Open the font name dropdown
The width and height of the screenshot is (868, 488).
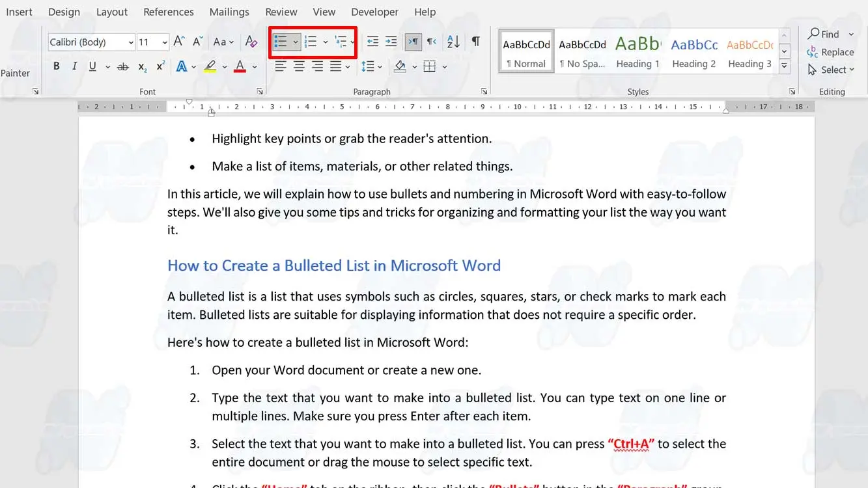131,42
